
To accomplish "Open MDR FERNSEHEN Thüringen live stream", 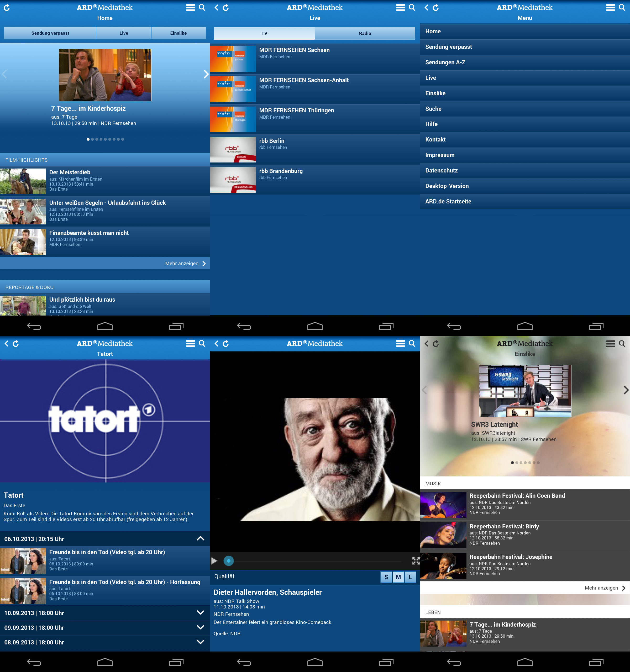I will (x=315, y=119).
